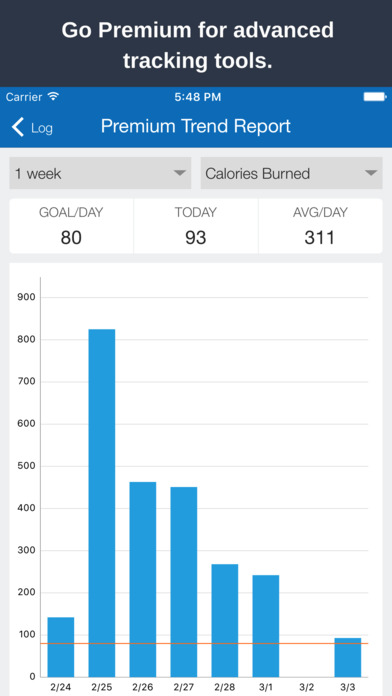
Task: Tap the 2/27 bar in chart
Action: tap(184, 582)
